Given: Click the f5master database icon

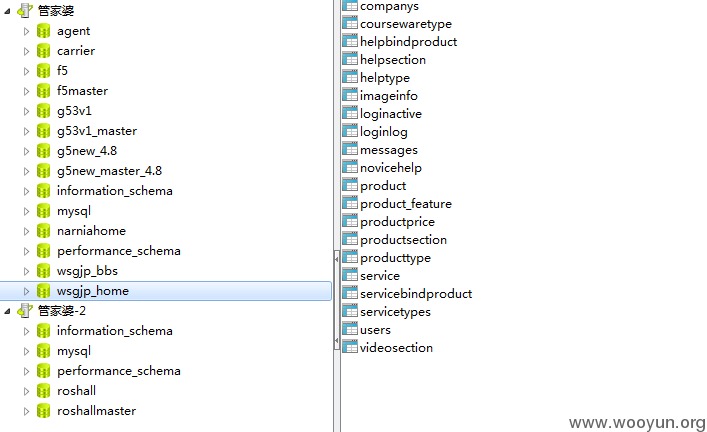Looking at the screenshot, I should pos(43,91).
